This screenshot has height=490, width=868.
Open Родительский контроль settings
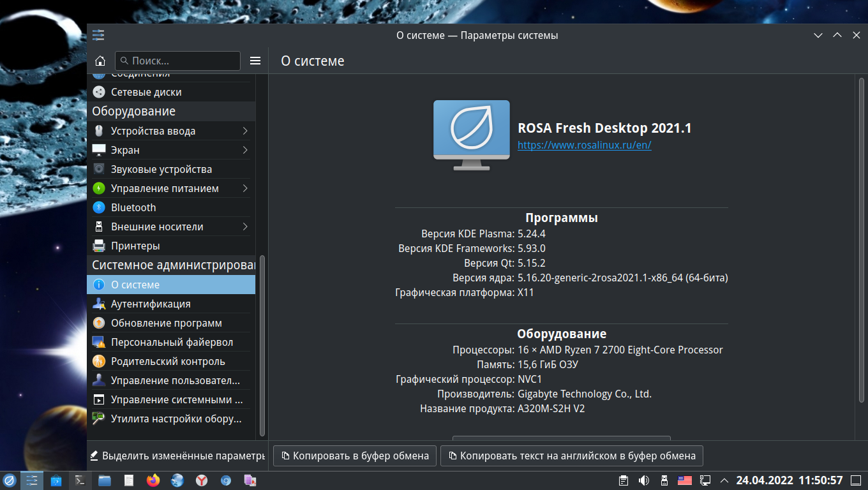click(x=171, y=361)
